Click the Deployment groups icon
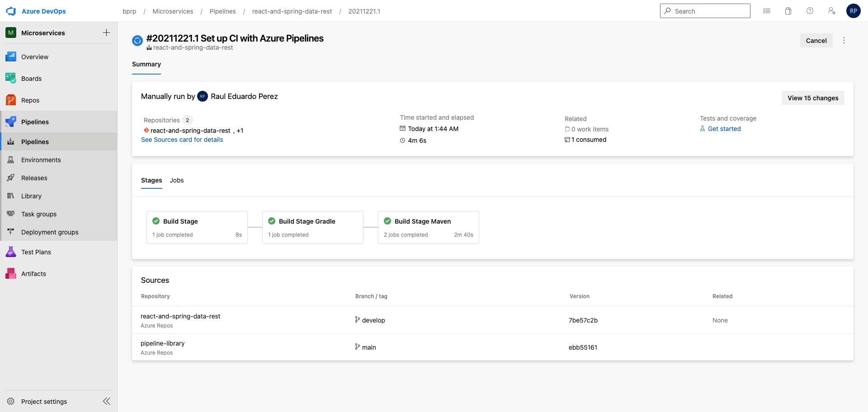This screenshot has height=412, width=868. click(11, 232)
